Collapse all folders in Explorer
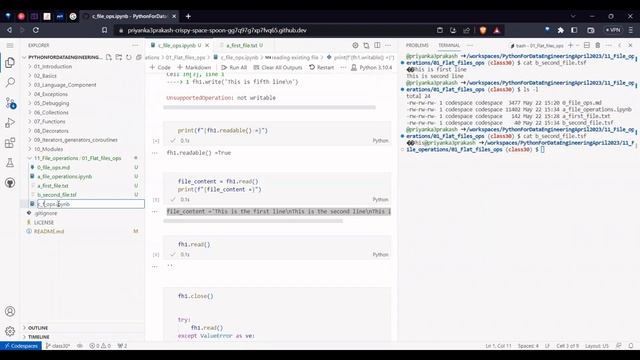 [x=138, y=57]
